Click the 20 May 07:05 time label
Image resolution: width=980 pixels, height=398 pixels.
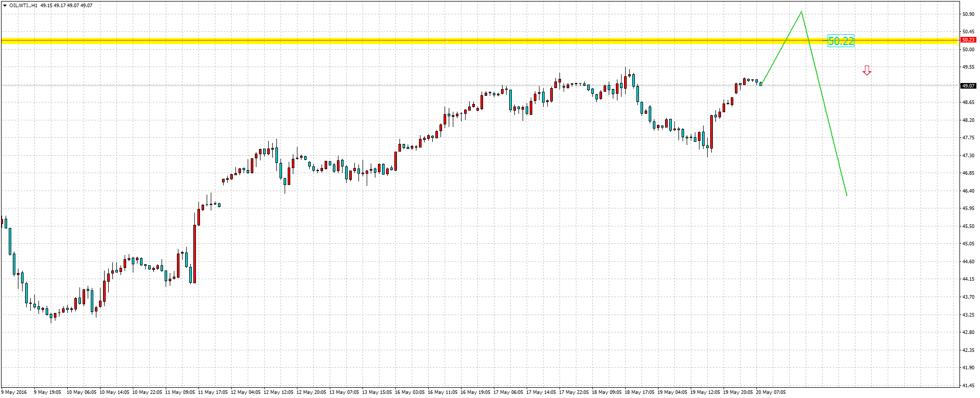coord(771,392)
